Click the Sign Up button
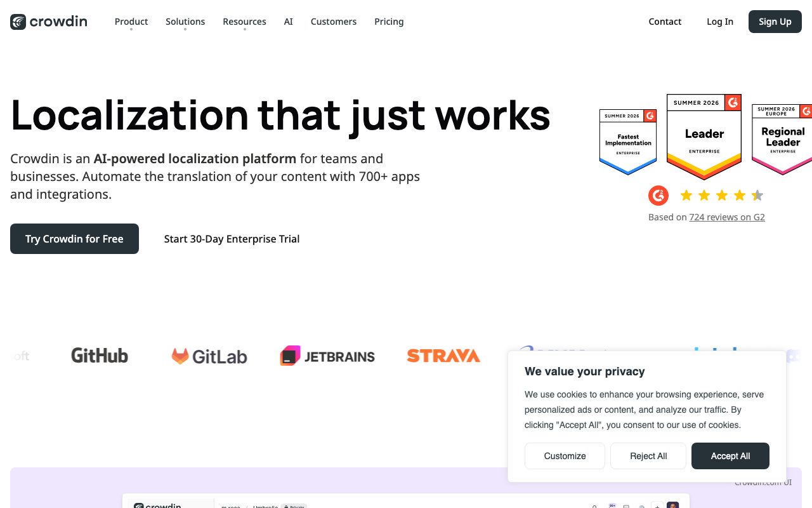Screen dimensions: 812x508 coord(775,22)
